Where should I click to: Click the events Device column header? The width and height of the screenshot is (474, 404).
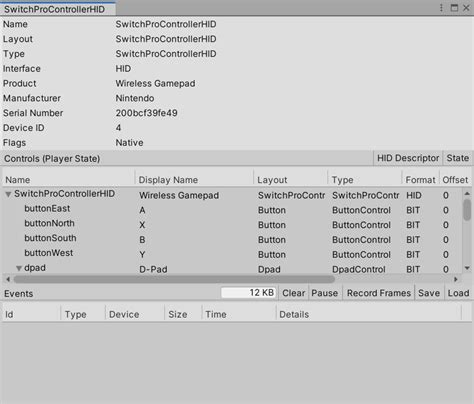pos(135,314)
